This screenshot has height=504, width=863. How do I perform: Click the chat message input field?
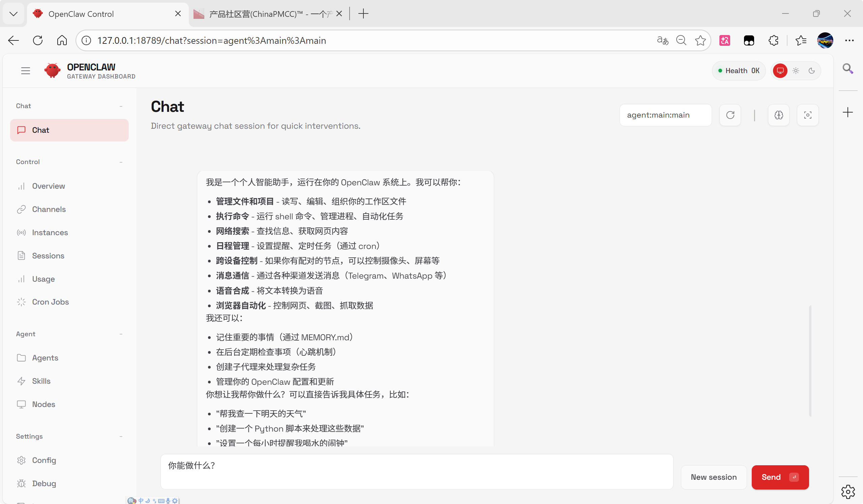click(x=416, y=471)
